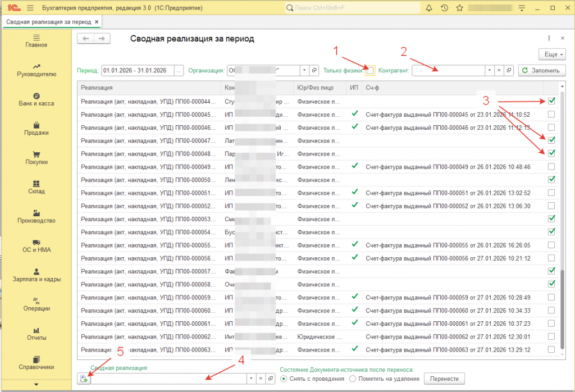This screenshot has width=575, height=392.
Task: Open the Еще dropdown menu
Action: [x=553, y=54]
